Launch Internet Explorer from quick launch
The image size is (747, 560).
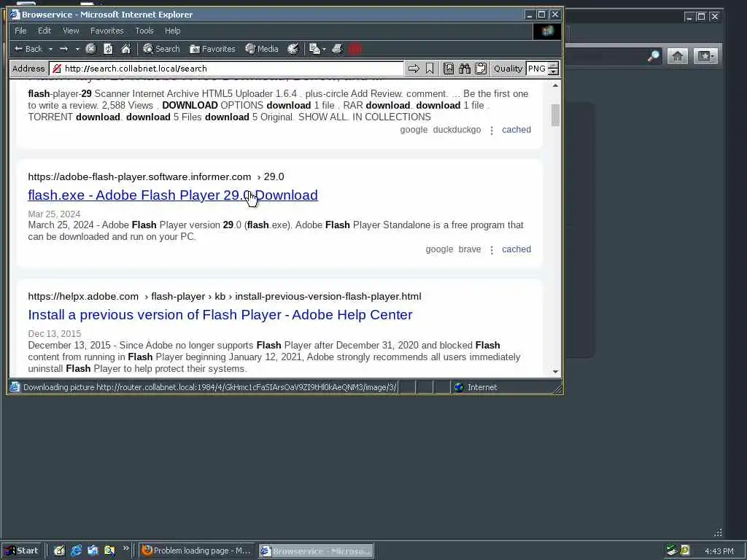pos(76,551)
